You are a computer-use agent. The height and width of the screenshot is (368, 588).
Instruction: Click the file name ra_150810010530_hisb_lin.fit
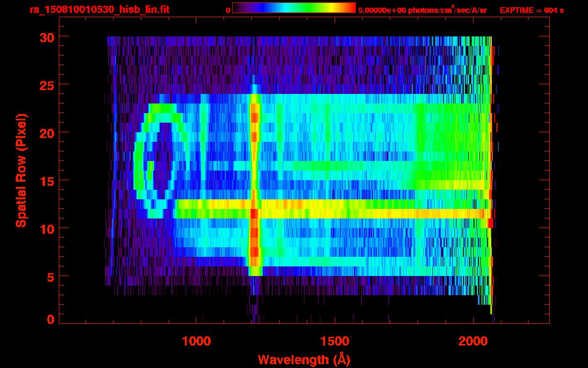pyautogui.click(x=99, y=10)
